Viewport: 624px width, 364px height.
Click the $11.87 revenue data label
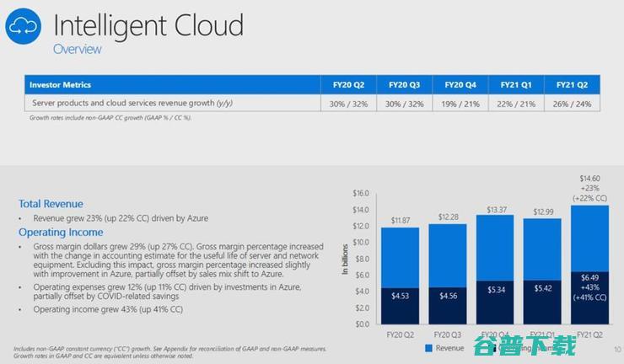(401, 221)
